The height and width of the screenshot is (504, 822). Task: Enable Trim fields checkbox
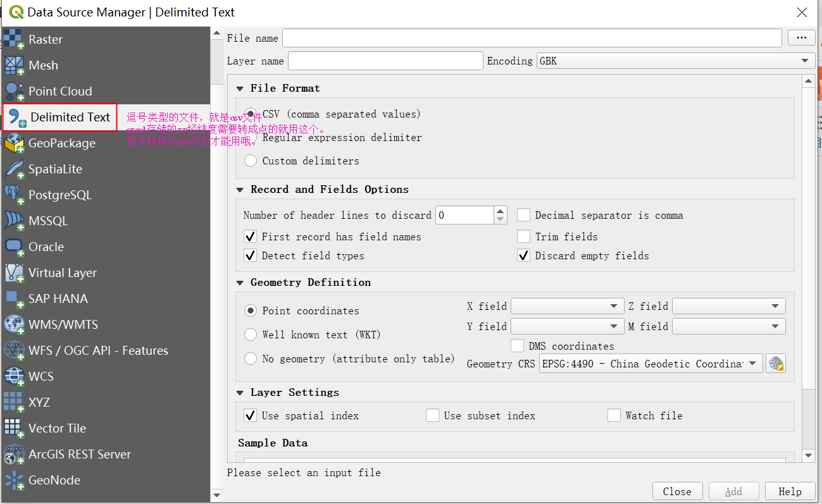click(x=523, y=237)
